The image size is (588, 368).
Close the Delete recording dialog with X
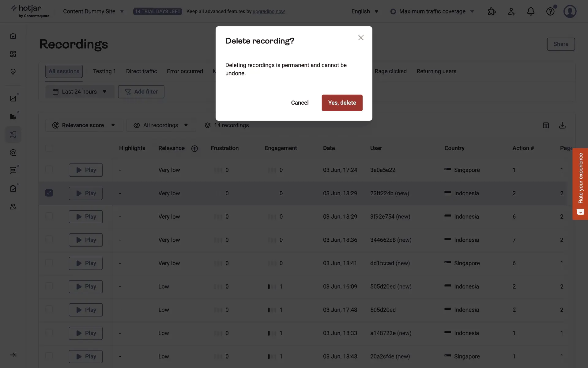click(x=361, y=38)
